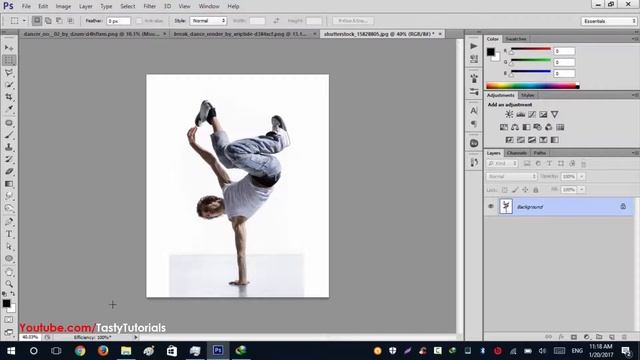Choose Add to selection mode
Viewport: 640px width, 360px height.
click(x=48, y=20)
